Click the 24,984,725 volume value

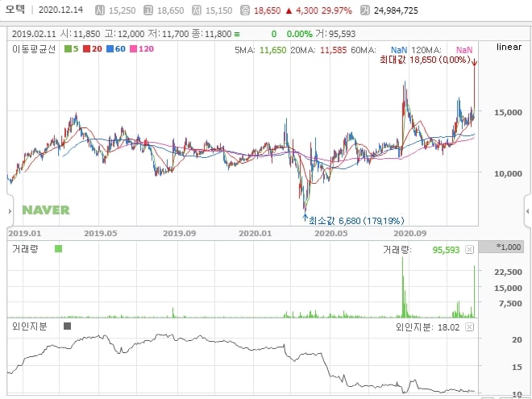pyautogui.click(x=396, y=10)
